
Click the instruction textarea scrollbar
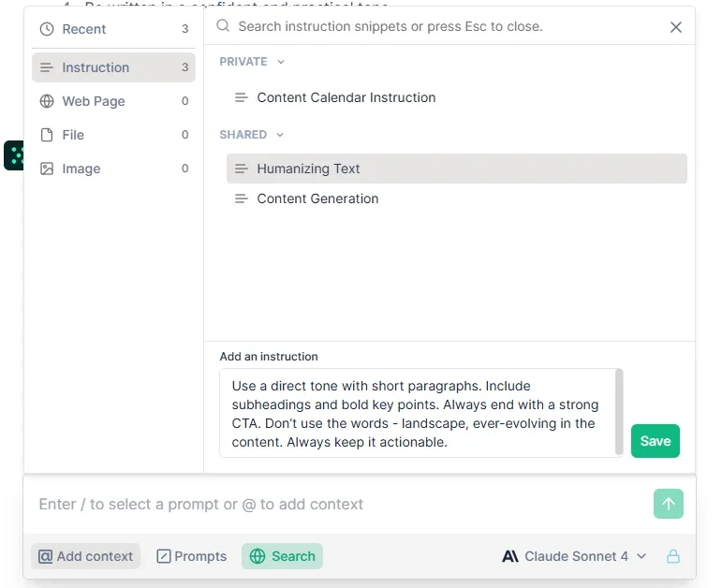[x=618, y=412]
